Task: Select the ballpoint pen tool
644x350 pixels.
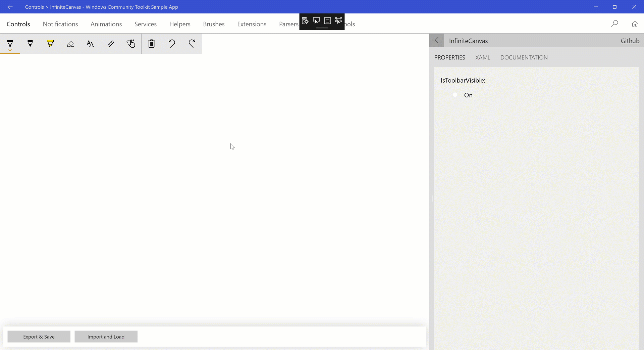Action: pyautogui.click(x=10, y=44)
